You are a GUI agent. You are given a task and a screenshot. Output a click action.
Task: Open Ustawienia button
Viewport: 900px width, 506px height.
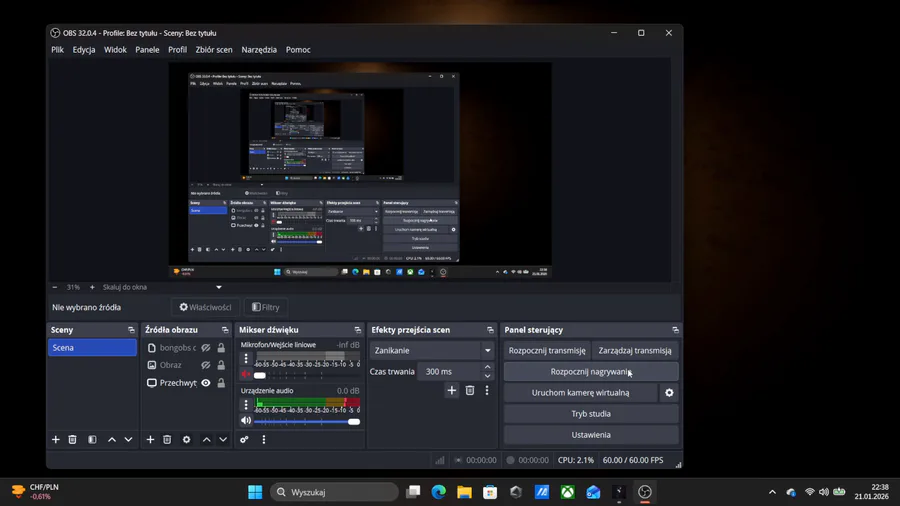click(x=591, y=435)
